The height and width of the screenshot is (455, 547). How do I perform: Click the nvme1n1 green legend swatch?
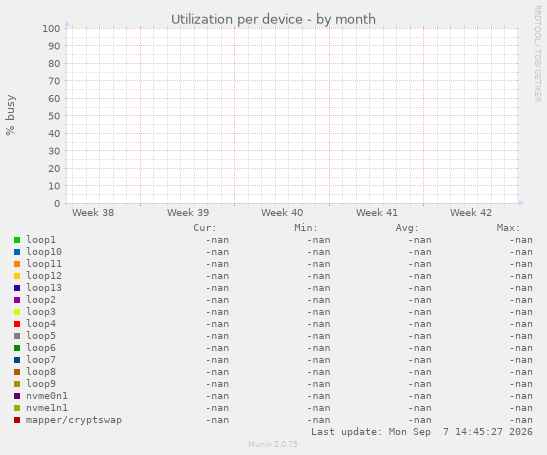(17, 408)
